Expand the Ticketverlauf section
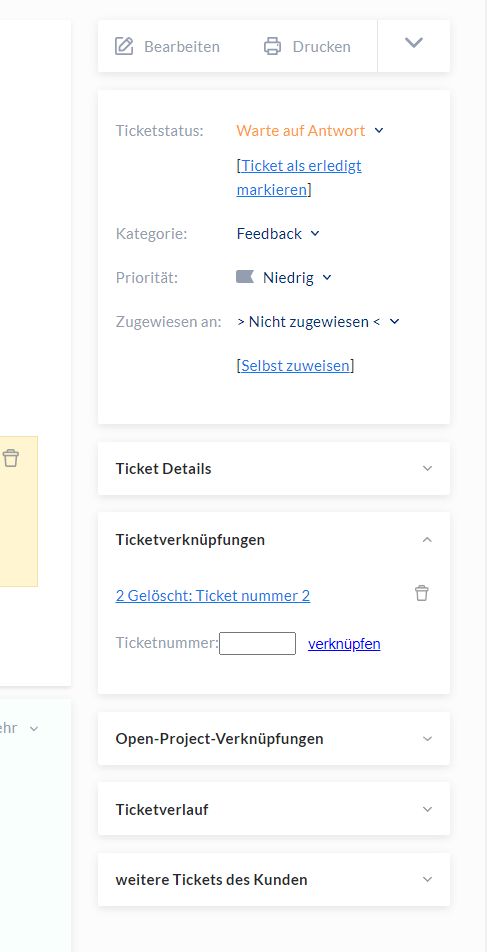This screenshot has height=952, width=487. tap(274, 809)
